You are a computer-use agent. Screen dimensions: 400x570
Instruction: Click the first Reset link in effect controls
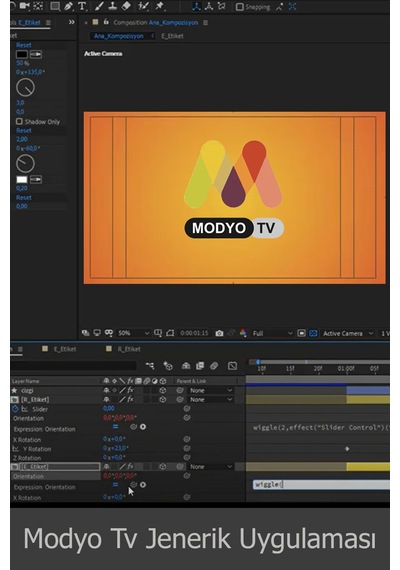click(24, 45)
